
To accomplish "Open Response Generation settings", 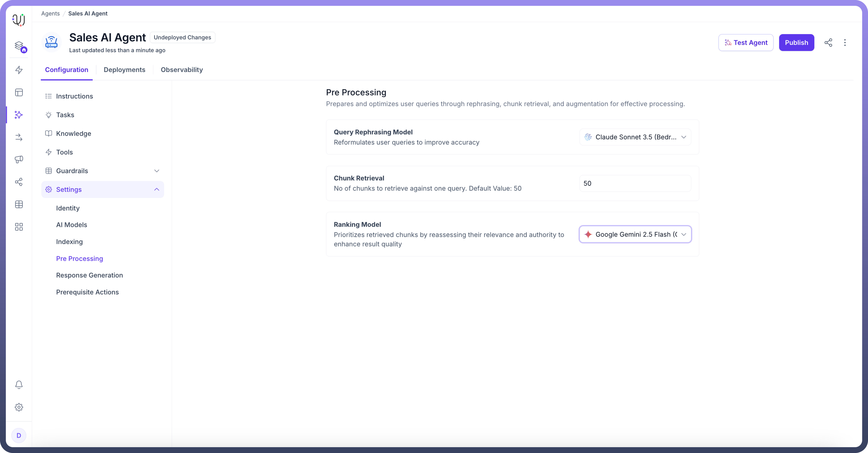I will (89, 275).
